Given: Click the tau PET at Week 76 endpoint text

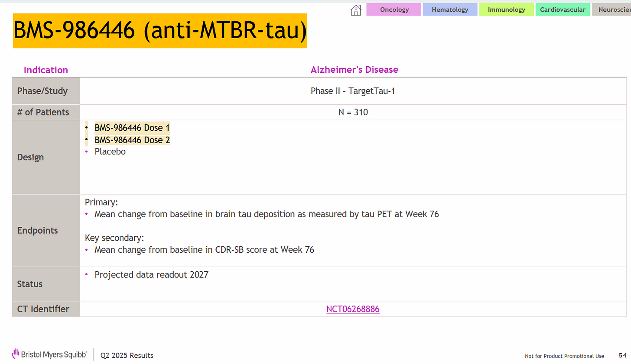Looking at the screenshot, I should click(267, 214).
